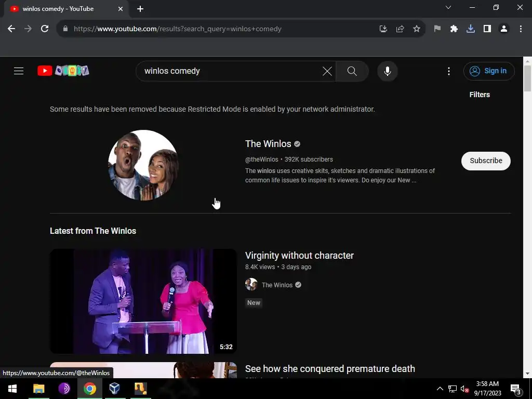Open the yellow taskbar app icon

point(140,389)
